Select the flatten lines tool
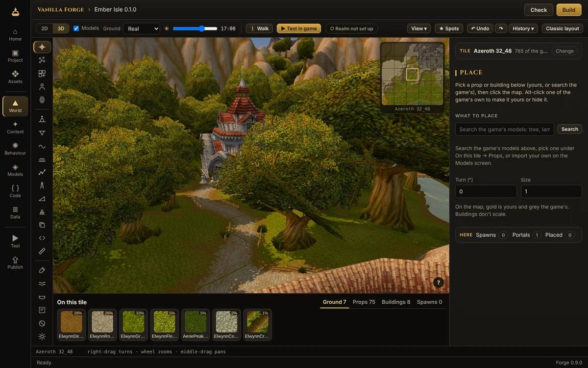 point(42,159)
